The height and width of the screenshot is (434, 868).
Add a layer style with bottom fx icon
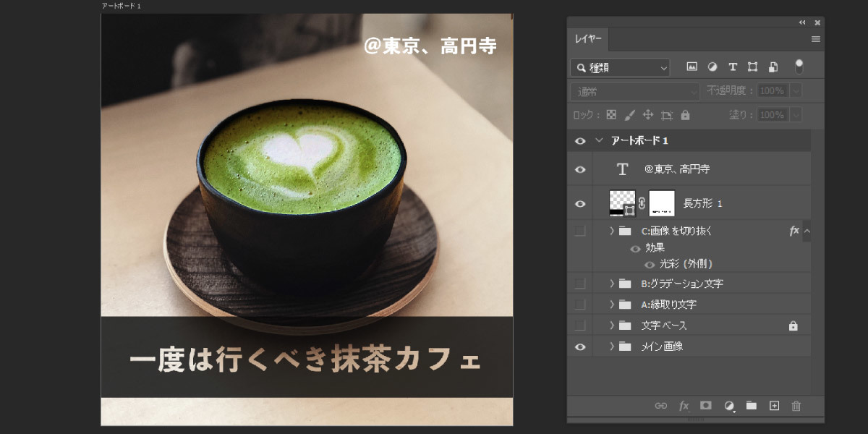click(x=684, y=406)
